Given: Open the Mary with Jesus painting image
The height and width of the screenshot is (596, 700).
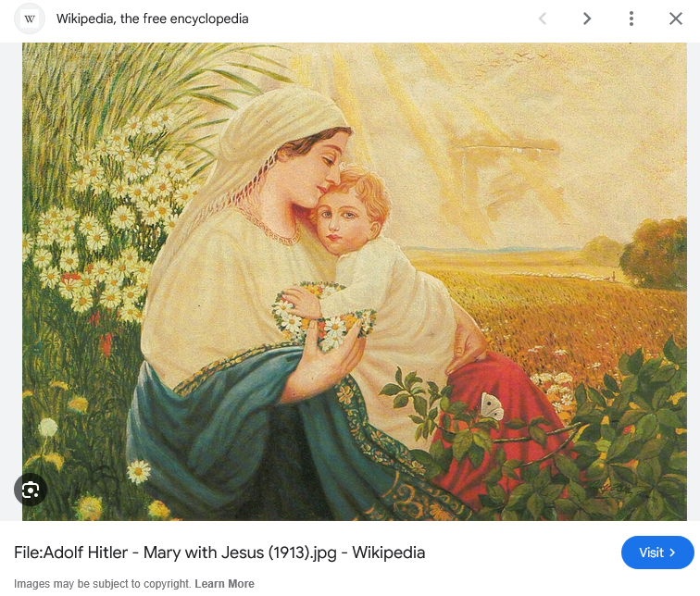Looking at the screenshot, I should click(355, 281).
